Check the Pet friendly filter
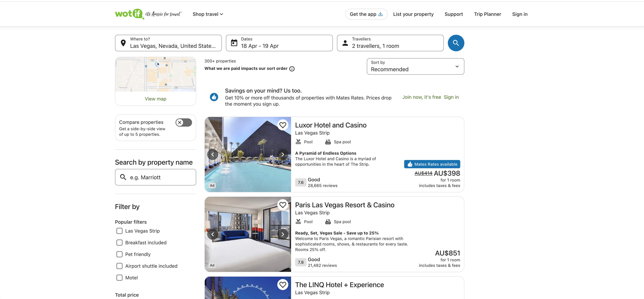The width and height of the screenshot is (644, 299). (x=119, y=254)
